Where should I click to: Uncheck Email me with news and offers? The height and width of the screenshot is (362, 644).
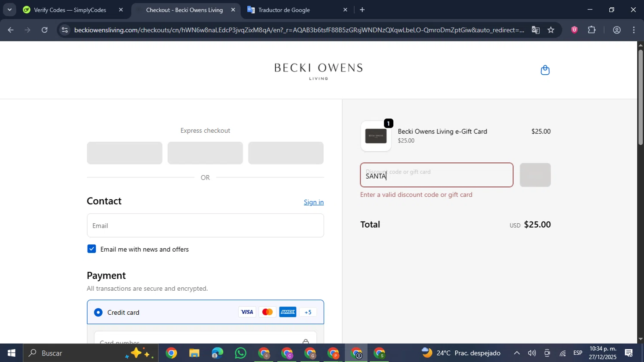pos(91,249)
